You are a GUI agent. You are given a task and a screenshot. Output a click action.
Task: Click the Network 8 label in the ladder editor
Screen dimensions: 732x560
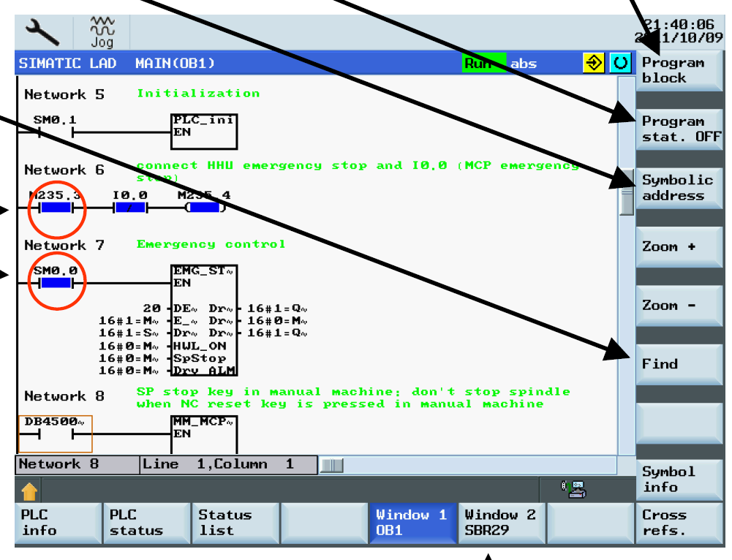coord(64,396)
